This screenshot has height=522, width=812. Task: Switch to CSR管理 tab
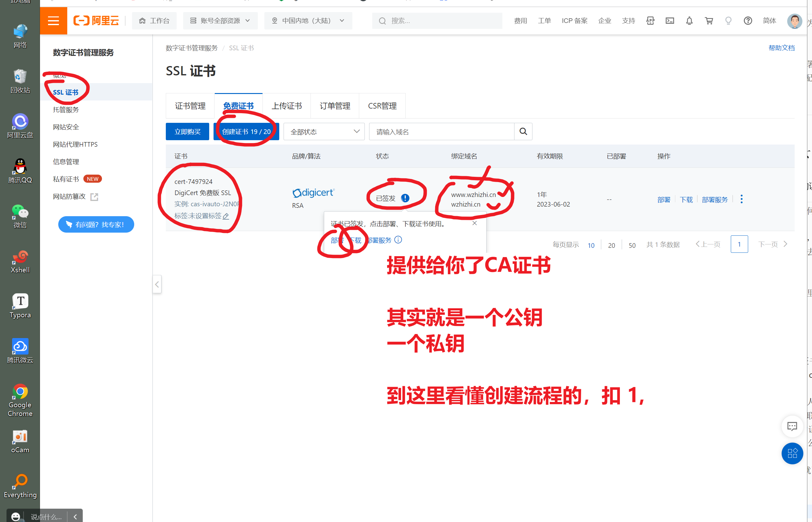(382, 106)
